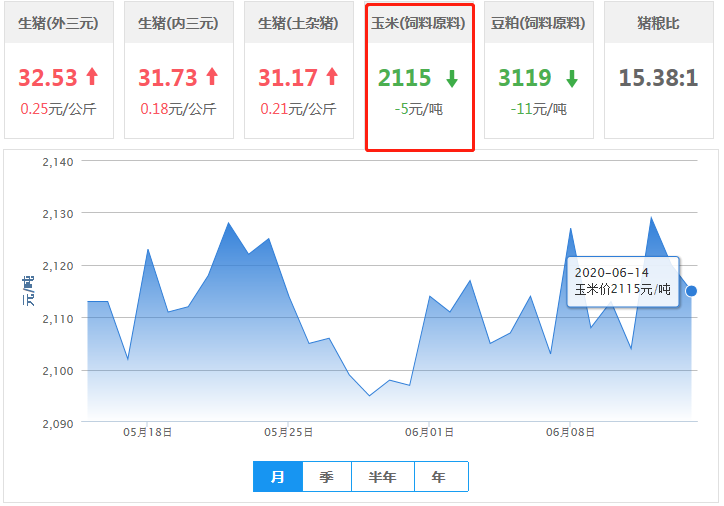
Task: Select the 玉米(饲料原料) card header
Action: click(x=419, y=22)
